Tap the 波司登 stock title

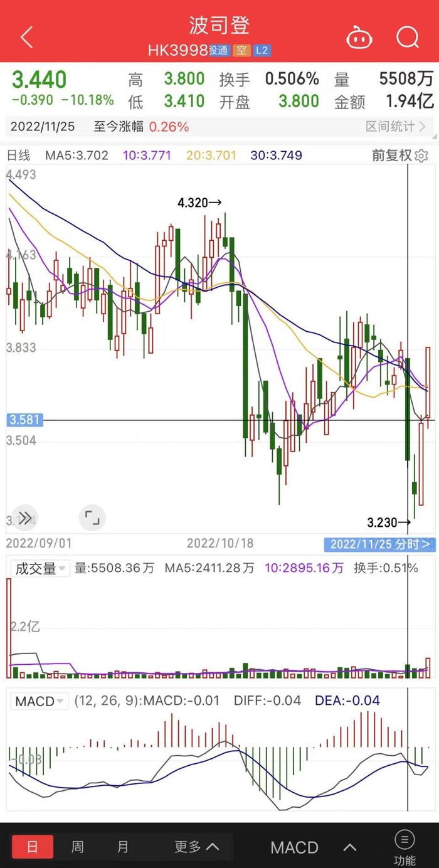pyautogui.click(x=219, y=26)
